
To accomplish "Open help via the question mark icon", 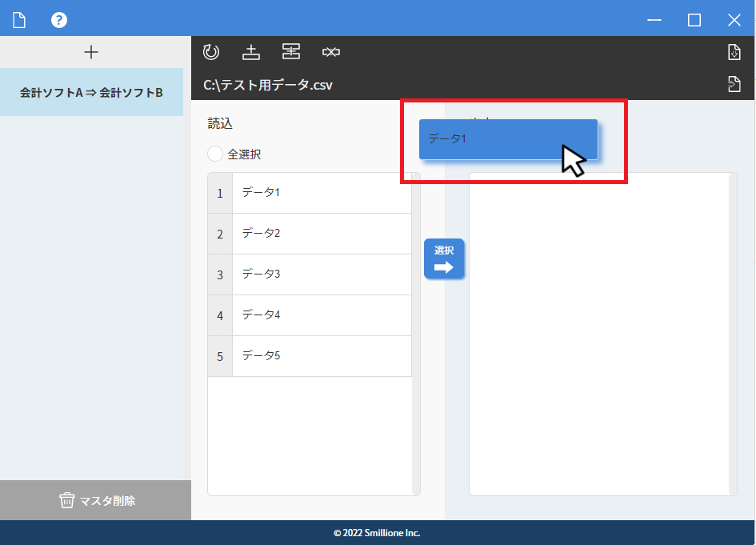I will pyautogui.click(x=59, y=20).
